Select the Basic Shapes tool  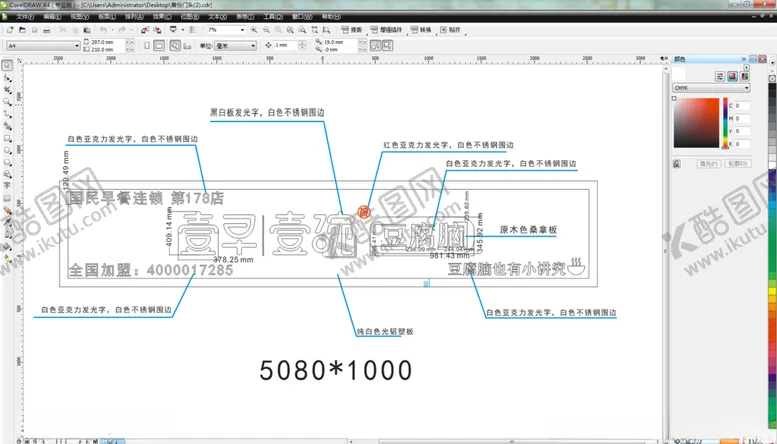tap(7, 174)
